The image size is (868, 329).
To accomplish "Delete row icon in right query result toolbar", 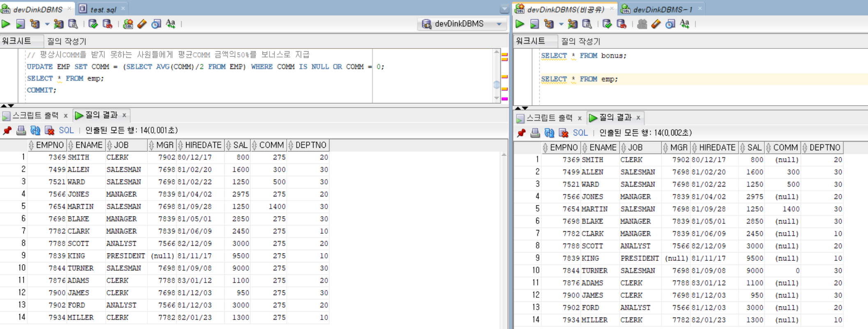I will tap(564, 133).
